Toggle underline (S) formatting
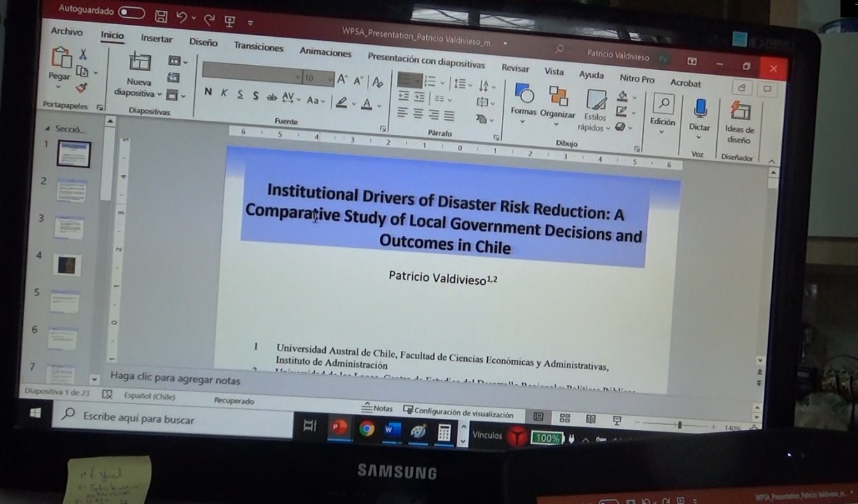The width and height of the screenshot is (858, 504). pos(240,94)
